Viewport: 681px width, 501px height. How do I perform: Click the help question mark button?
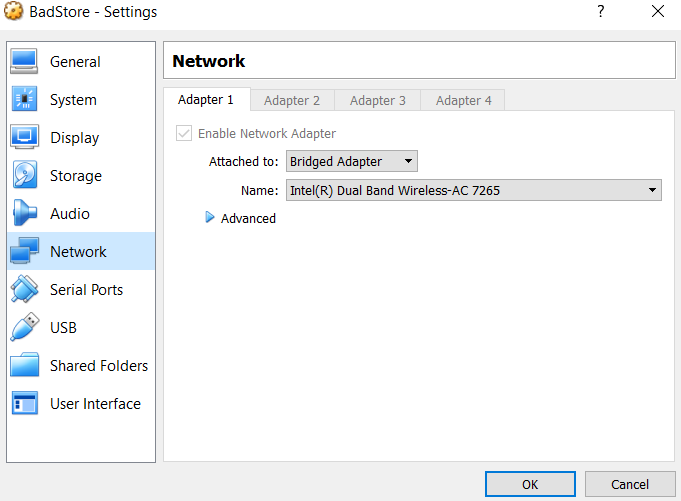(601, 12)
